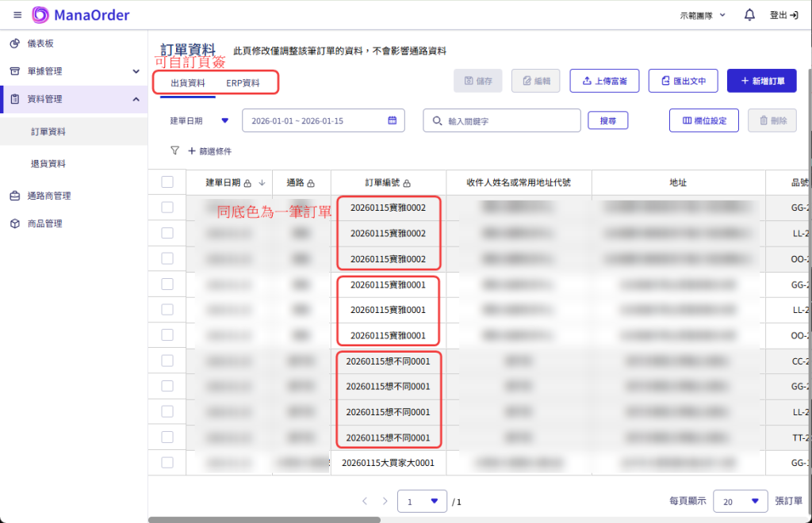Expand the 單據管理 sidebar section
Image resolution: width=812 pixels, height=523 pixels.
73,71
